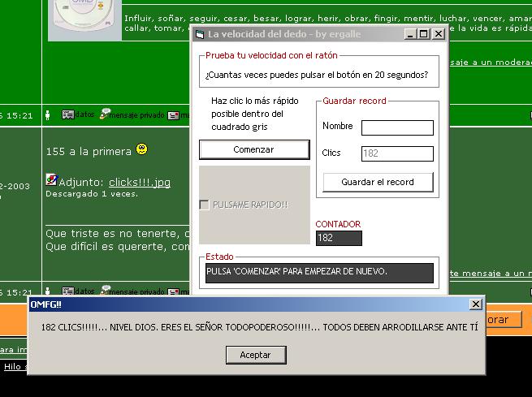
Task: Click the moderator link right of Prueba tu velocidad
Action: (491, 63)
